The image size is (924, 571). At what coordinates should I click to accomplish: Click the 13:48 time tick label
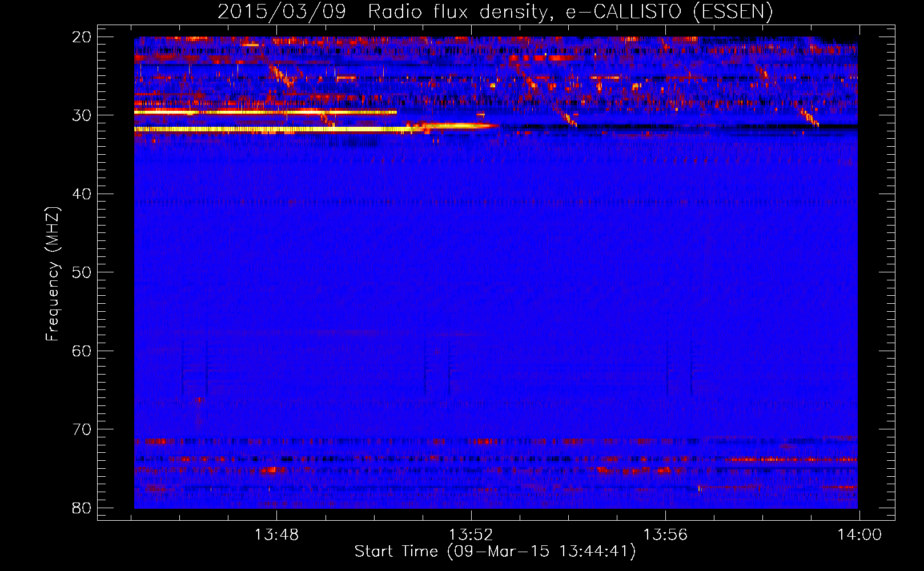[x=276, y=535]
